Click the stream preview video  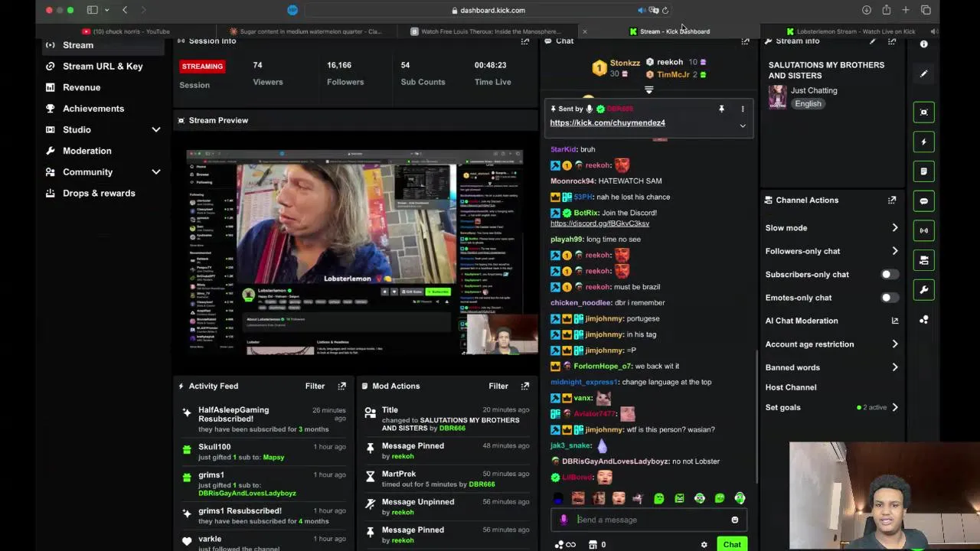pos(355,253)
